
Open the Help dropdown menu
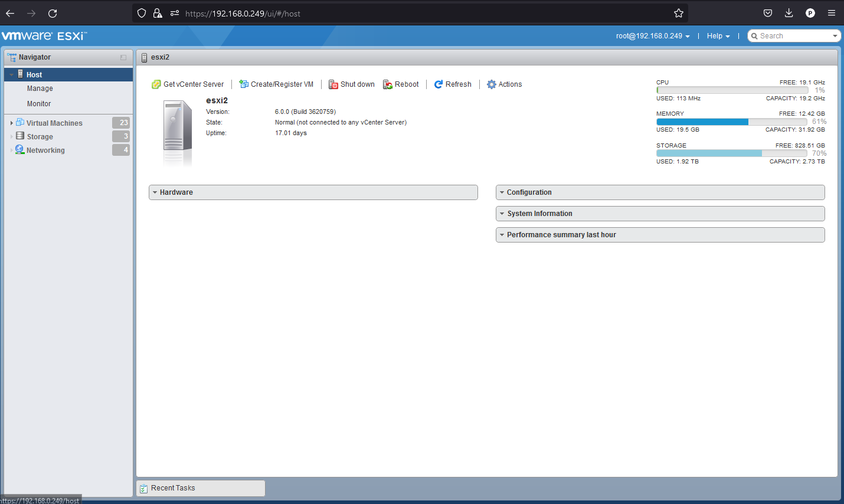click(x=718, y=36)
